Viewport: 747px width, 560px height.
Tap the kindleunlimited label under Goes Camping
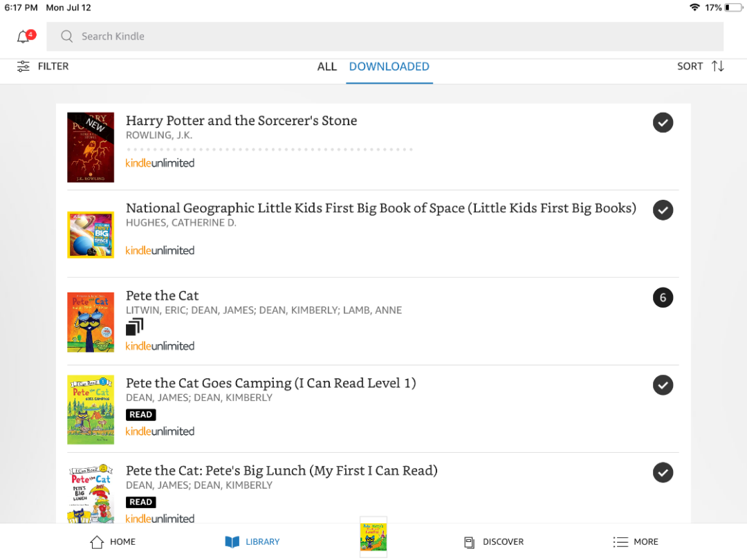click(x=160, y=431)
